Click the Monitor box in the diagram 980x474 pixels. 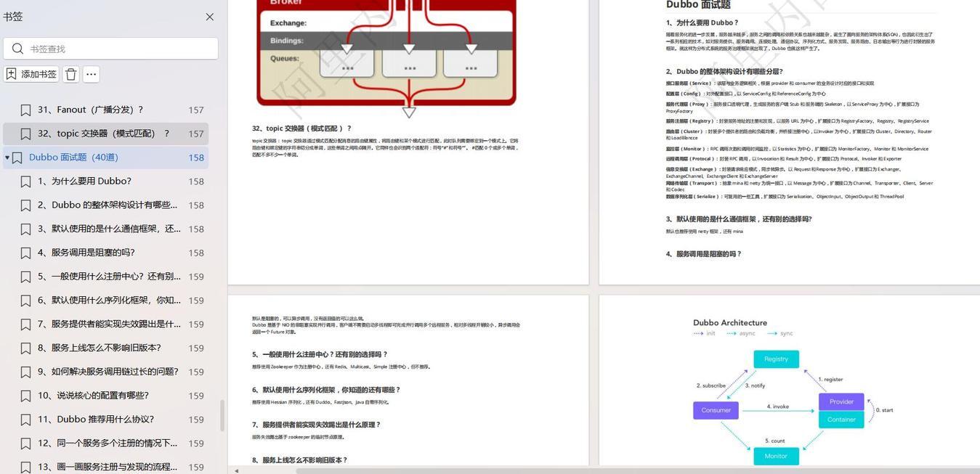click(776, 456)
